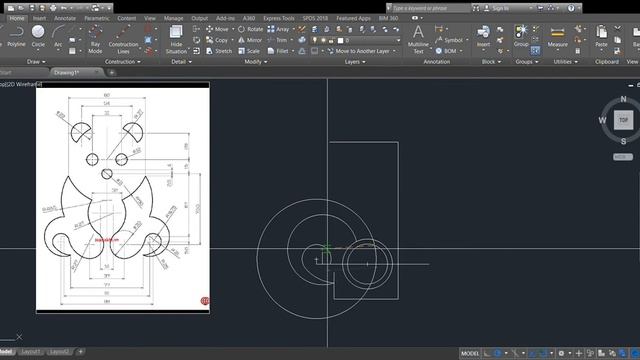Screen dimensions: 640x360
Task: Open the Manage ribbon tab
Action: (x=173, y=18)
